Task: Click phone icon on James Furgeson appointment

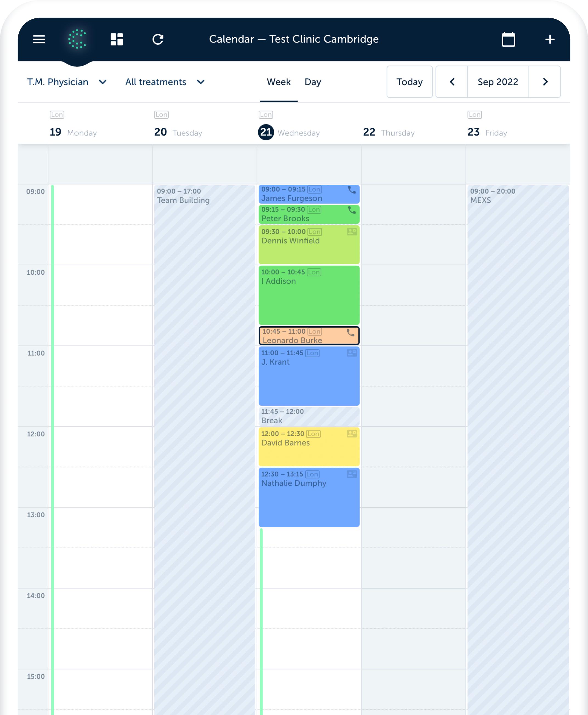Action: pos(352,190)
